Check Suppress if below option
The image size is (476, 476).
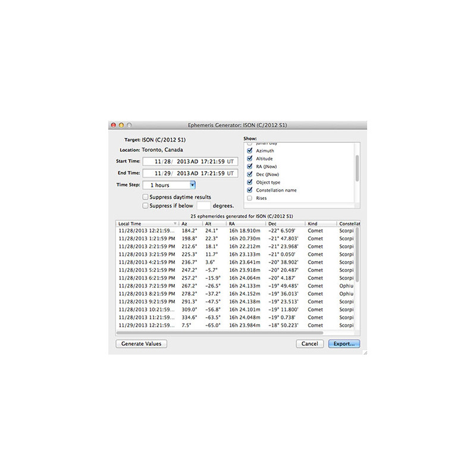146,206
